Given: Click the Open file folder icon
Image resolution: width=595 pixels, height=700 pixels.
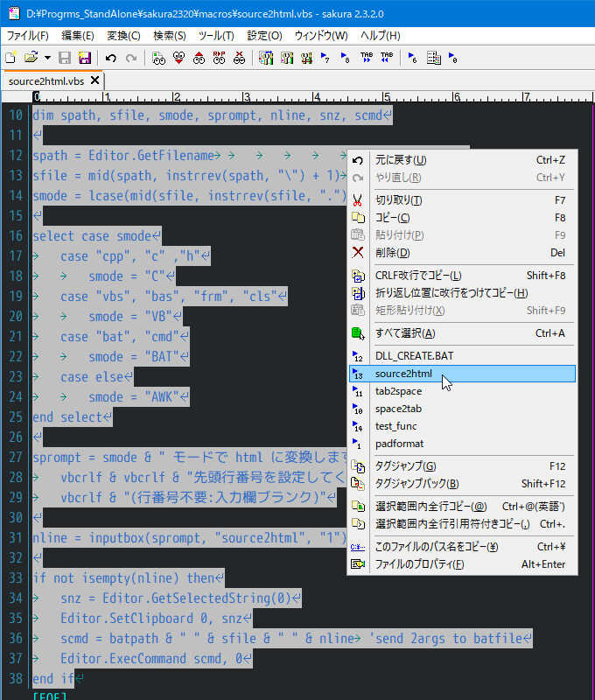Looking at the screenshot, I should point(31,58).
